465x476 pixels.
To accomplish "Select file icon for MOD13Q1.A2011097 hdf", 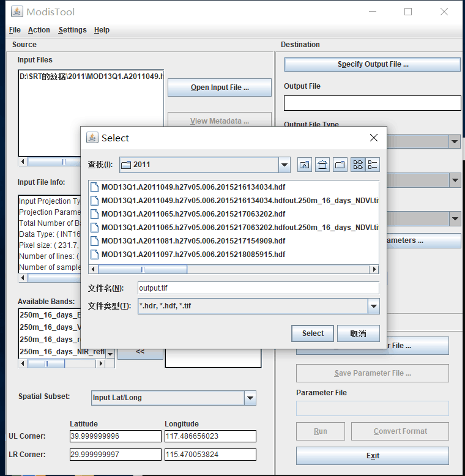I will (95, 255).
